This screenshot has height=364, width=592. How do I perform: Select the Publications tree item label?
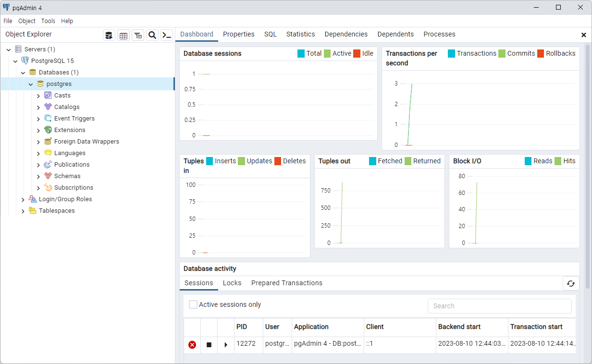click(72, 165)
